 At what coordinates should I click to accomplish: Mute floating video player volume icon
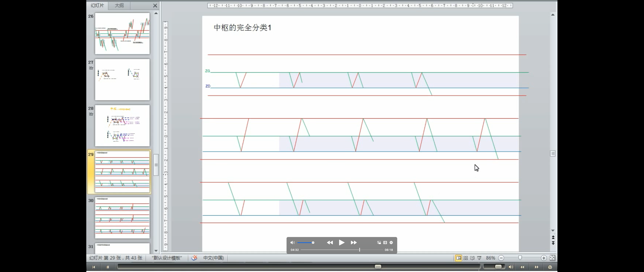click(292, 243)
